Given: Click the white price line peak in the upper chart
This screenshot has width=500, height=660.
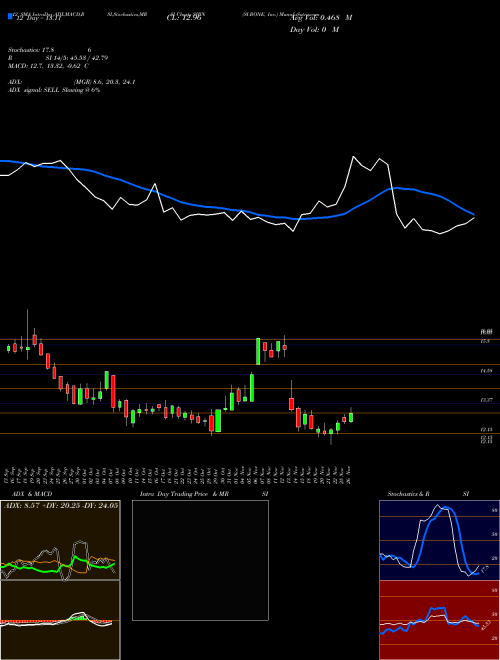Looking at the screenshot, I should pyautogui.click(x=354, y=157).
